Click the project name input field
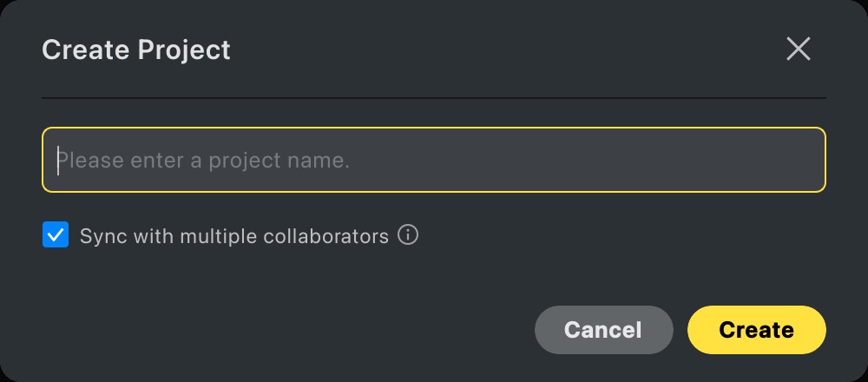This screenshot has height=382, width=868. (x=433, y=160)
